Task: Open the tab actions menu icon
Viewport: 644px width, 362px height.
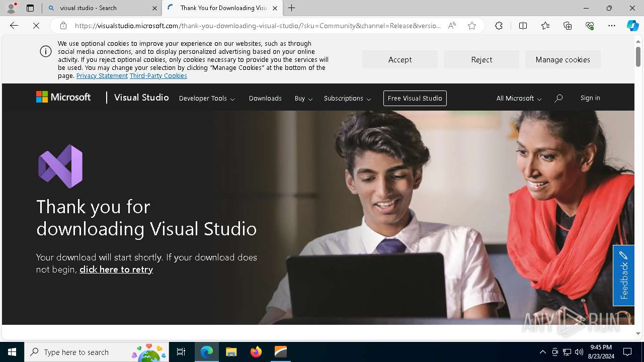Action: pos(30,8)
